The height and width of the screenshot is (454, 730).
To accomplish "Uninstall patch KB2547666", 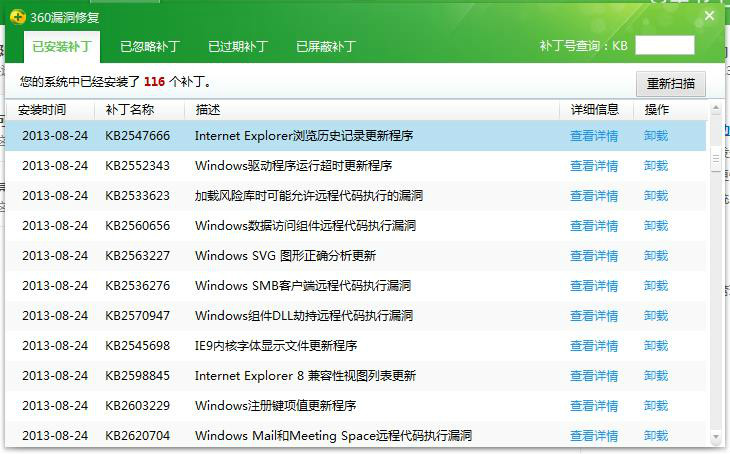I will [x=656, y=136].
